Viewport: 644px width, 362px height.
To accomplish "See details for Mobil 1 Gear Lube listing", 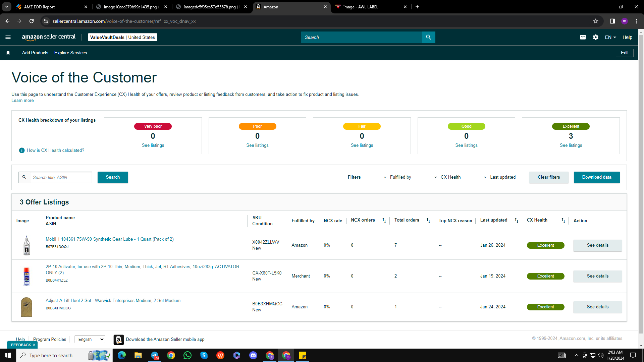I will pyautogui.click(x=597, y=245).
